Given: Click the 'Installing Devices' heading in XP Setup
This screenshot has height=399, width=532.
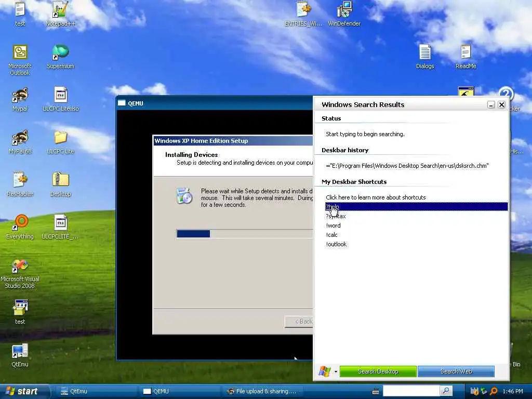Looking at the screenshot, I should (191, 155).
